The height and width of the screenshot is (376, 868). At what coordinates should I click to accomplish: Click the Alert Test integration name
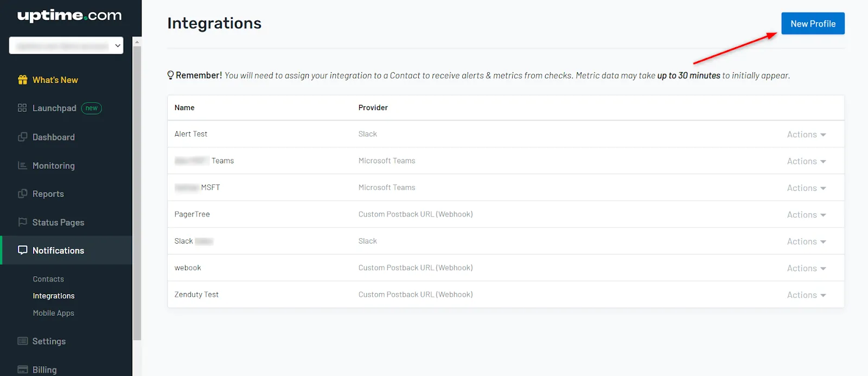[191, 134]
